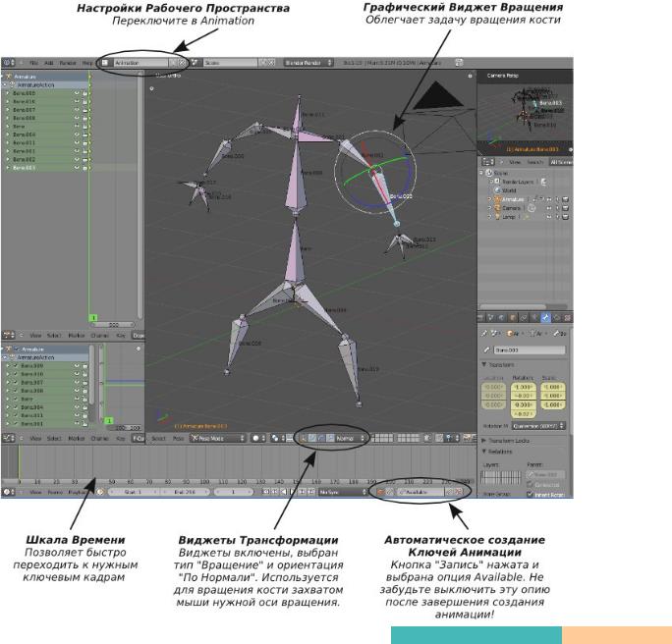Toggle Camera visibility eye in the Outliner

tap(549, 208)
